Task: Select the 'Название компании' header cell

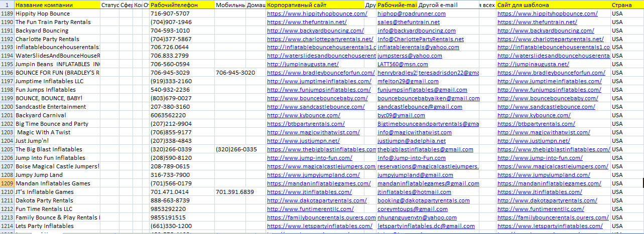Action: 57,5
